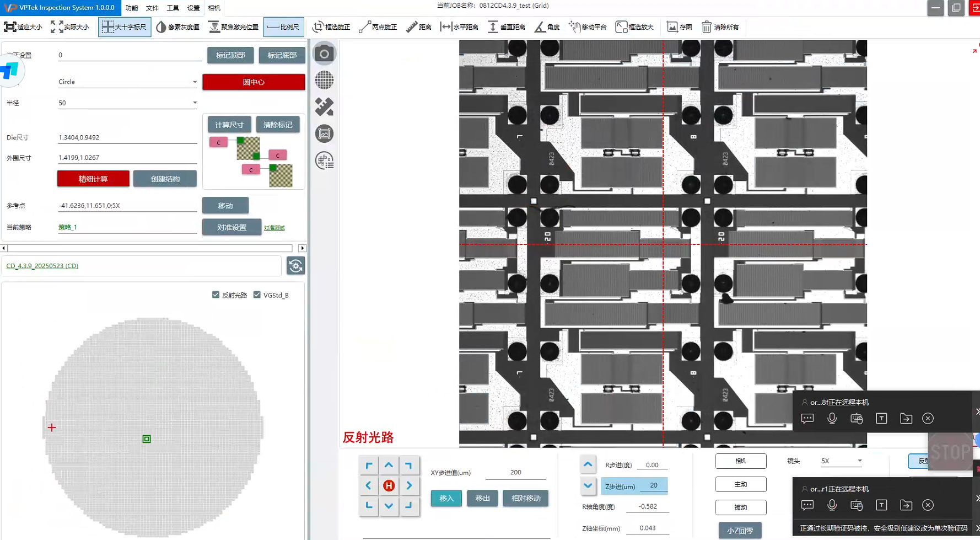The width and height of the screenshot is (980, 540).
Task: Toggle the 大十字标尺 crosshair ruler
Action: click(x=125, y=27)
